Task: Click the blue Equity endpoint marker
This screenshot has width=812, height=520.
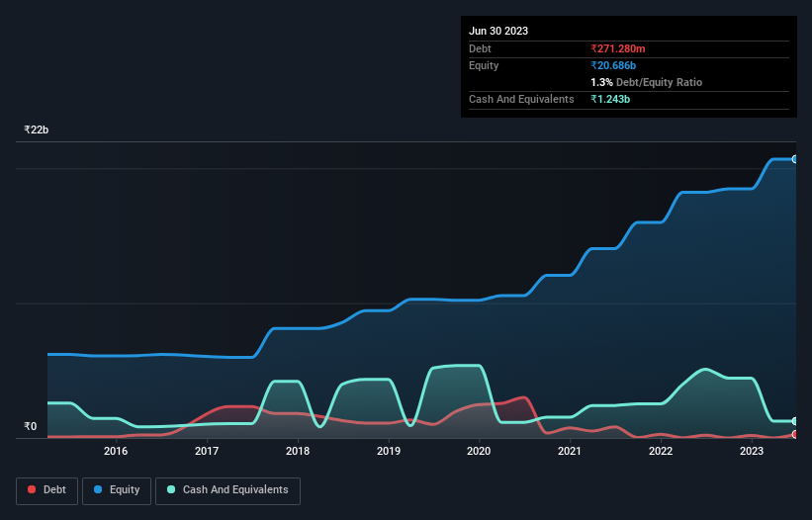Action: tap(795, 159)
